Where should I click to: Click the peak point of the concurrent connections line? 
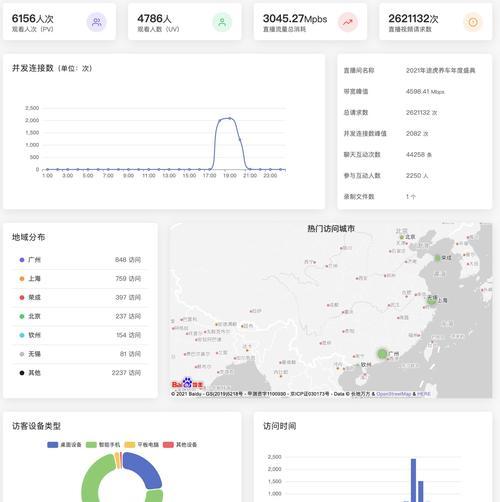click(230, 118)
